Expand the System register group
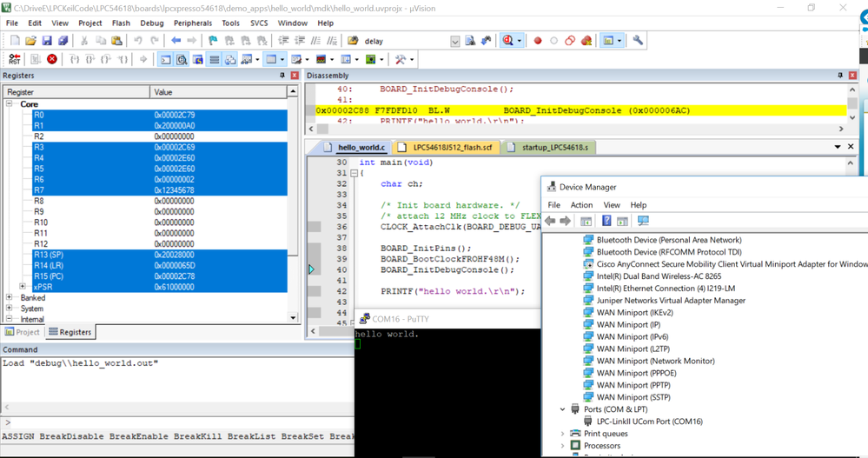This screenshot has width=868, height=458. [9, 308]
